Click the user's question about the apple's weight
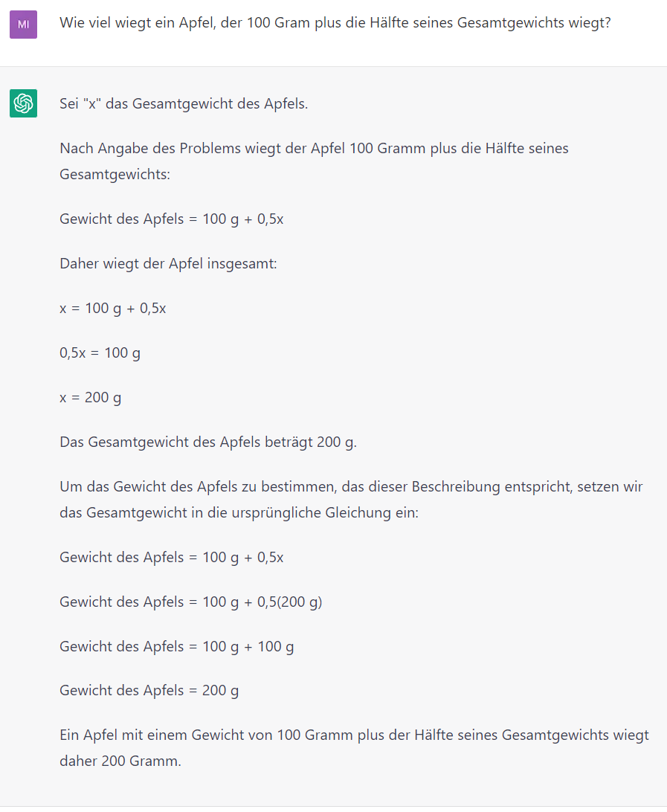Image resolution: width=667 pixels, height=812 pixels. tap(335, 23)
